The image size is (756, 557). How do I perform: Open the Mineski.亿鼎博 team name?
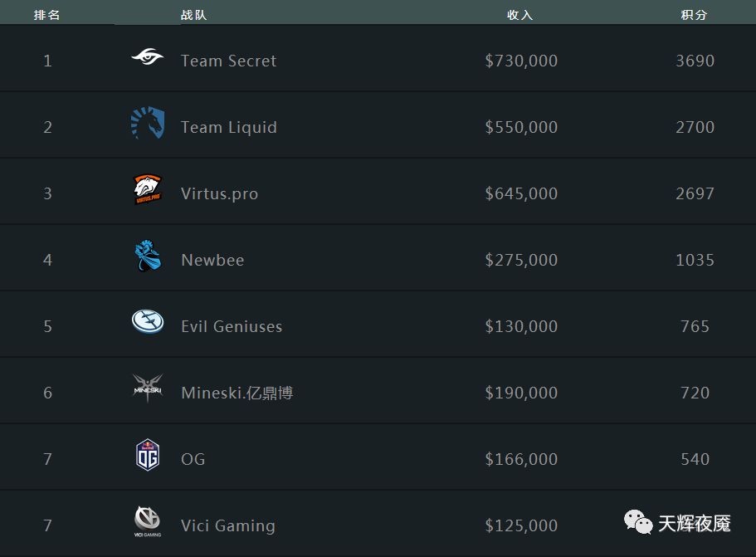point(237,393)
